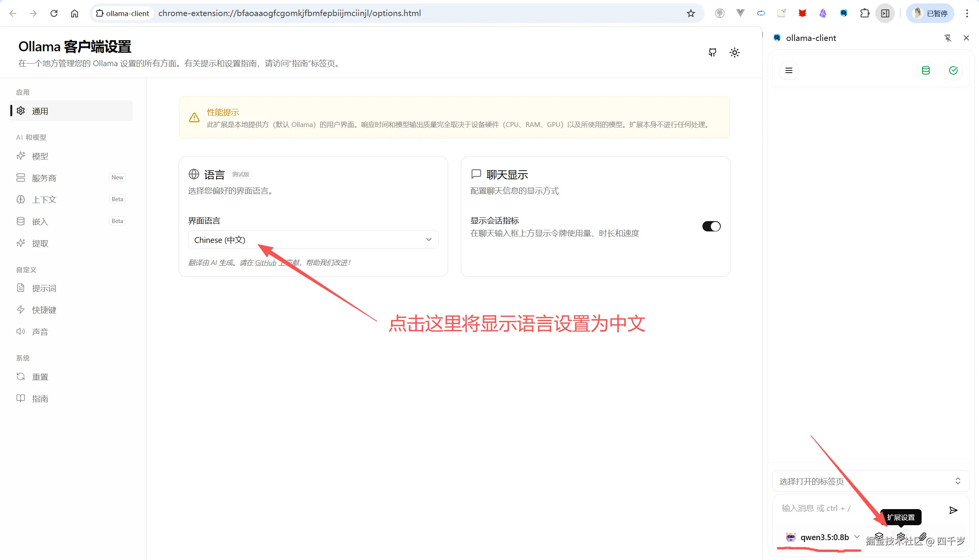
Task: Select 模型 in the sidebar
Action: [x=40, y=156]
